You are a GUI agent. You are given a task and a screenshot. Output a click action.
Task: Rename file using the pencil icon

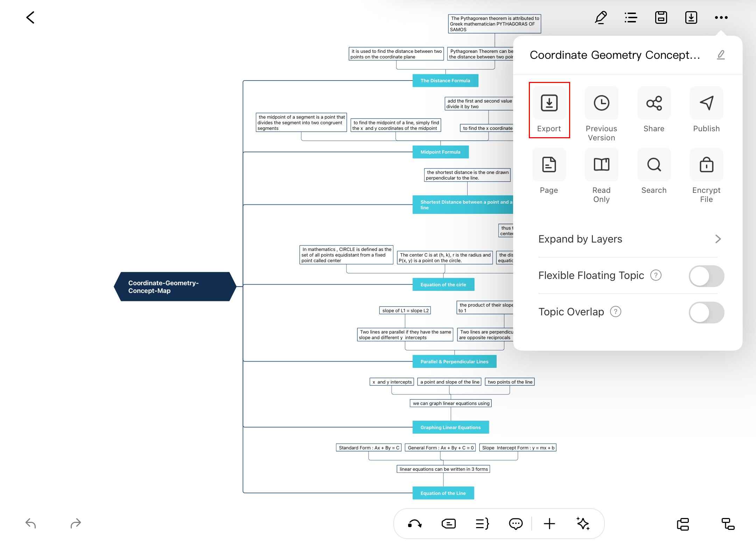pyautogui.click(x=721, y=55)
